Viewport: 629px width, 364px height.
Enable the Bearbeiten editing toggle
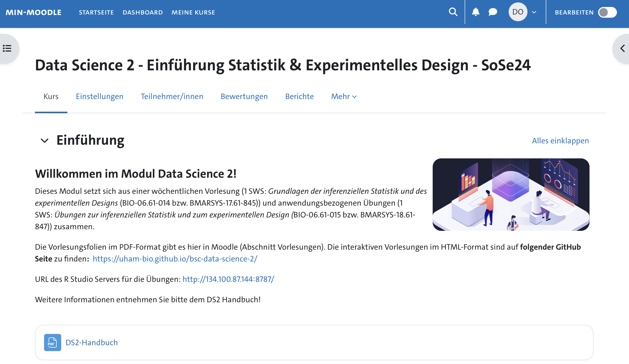click(607, 12)
